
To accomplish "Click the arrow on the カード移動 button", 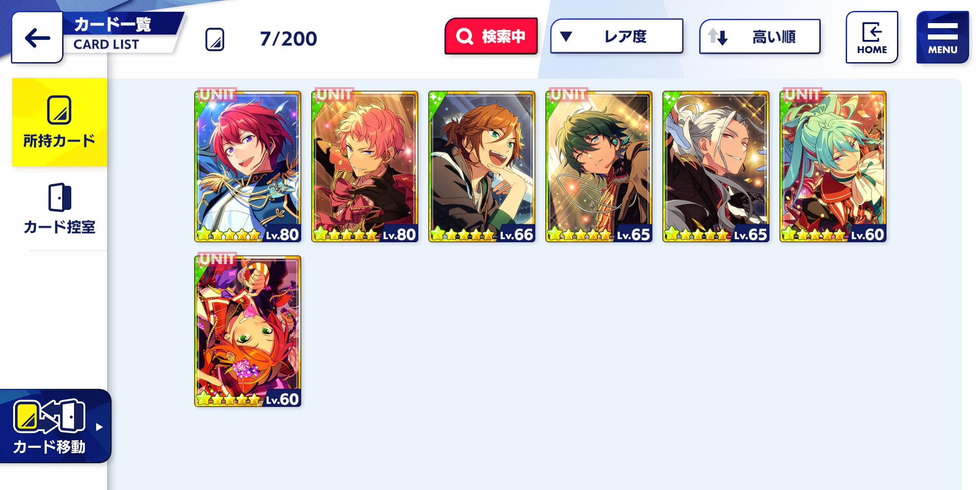I will coord(99,427).
